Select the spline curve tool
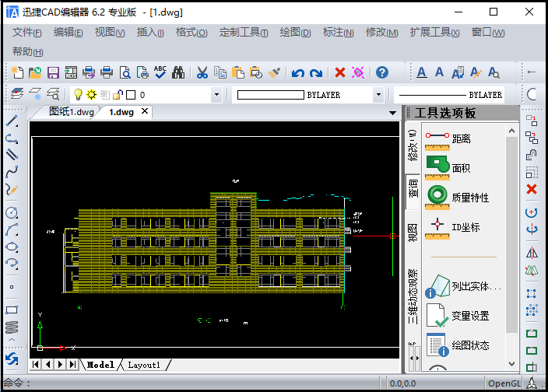548x392 pixels. point(12,172)
